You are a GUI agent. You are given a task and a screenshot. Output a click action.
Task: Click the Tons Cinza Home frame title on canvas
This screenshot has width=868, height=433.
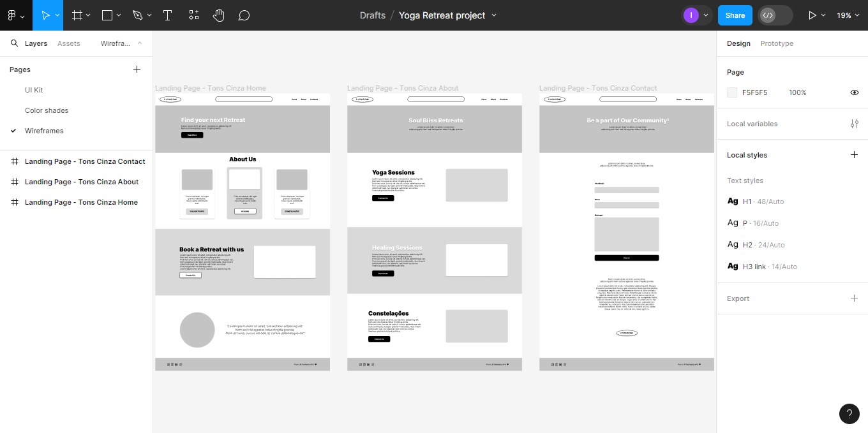(211, 88)
